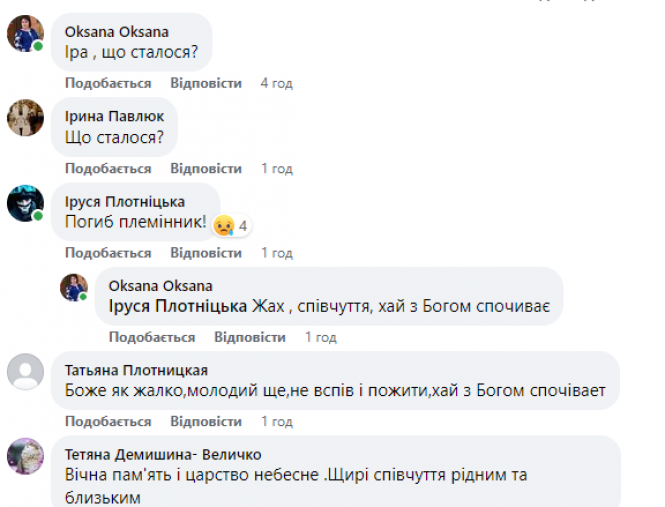Reply to the "Погиб племінник!" comment
Viewport: 665px width, 507px height.
[206, 253]
